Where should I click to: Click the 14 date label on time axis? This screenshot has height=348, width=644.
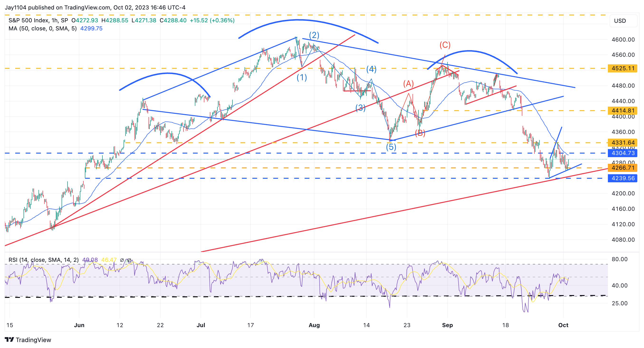(366, 325)
